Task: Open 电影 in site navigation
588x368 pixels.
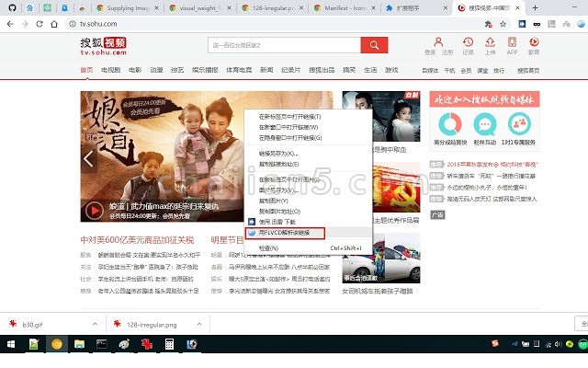Action: coord(135,70)
